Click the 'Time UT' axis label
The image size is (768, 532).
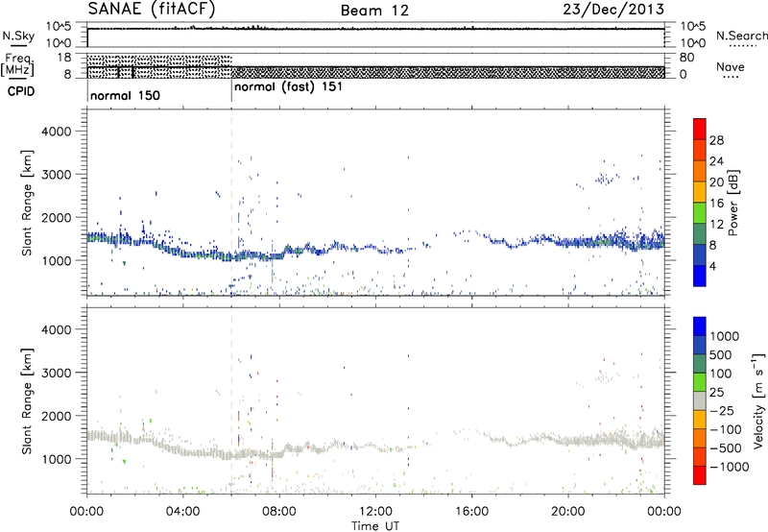[x=375, y=525]
